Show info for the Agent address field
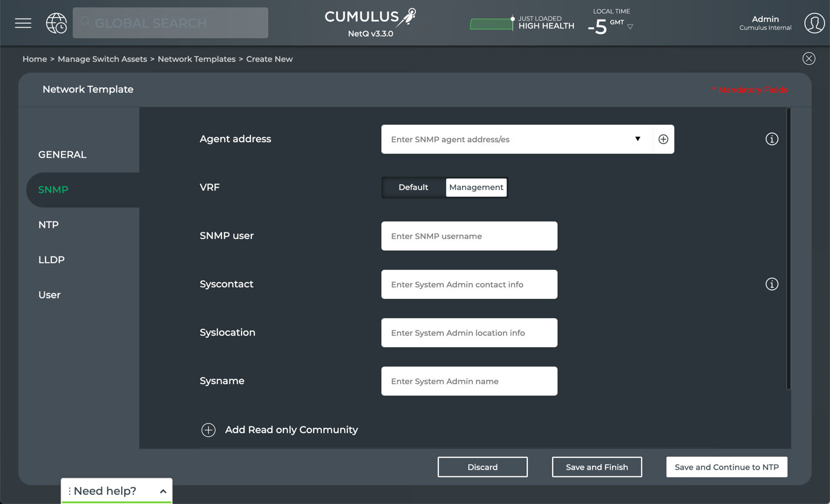The image size is (830, 504). (x=771, y=139)
